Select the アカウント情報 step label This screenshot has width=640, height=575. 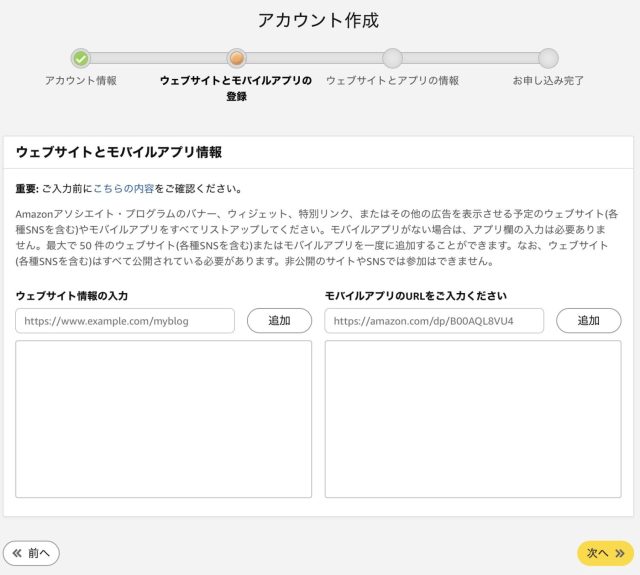coord(81,80)
